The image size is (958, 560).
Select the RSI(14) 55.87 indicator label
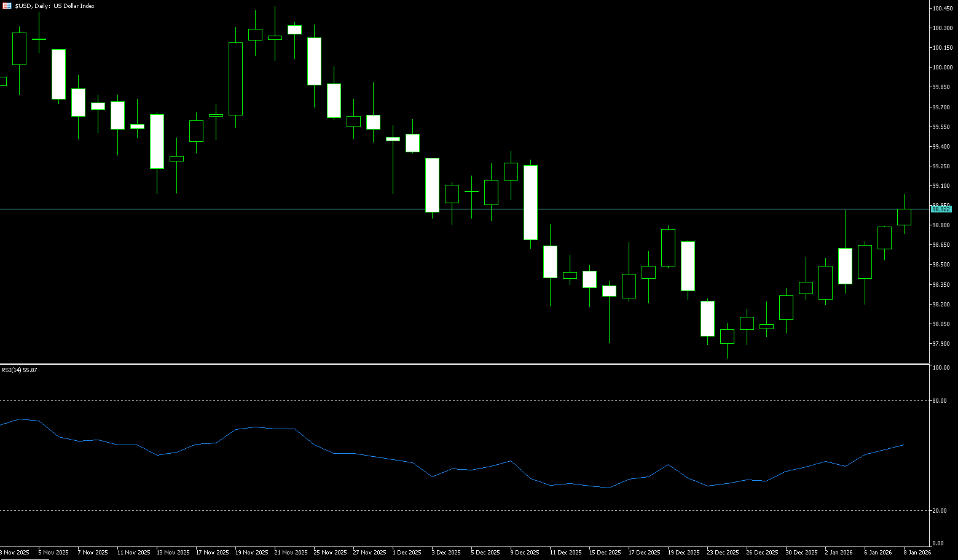coord(19,370)
